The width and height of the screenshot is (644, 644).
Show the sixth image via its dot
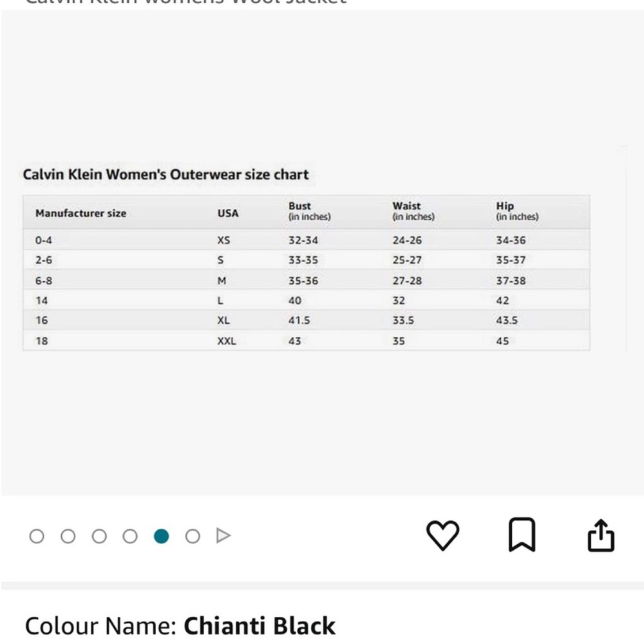tap(193, 536)
